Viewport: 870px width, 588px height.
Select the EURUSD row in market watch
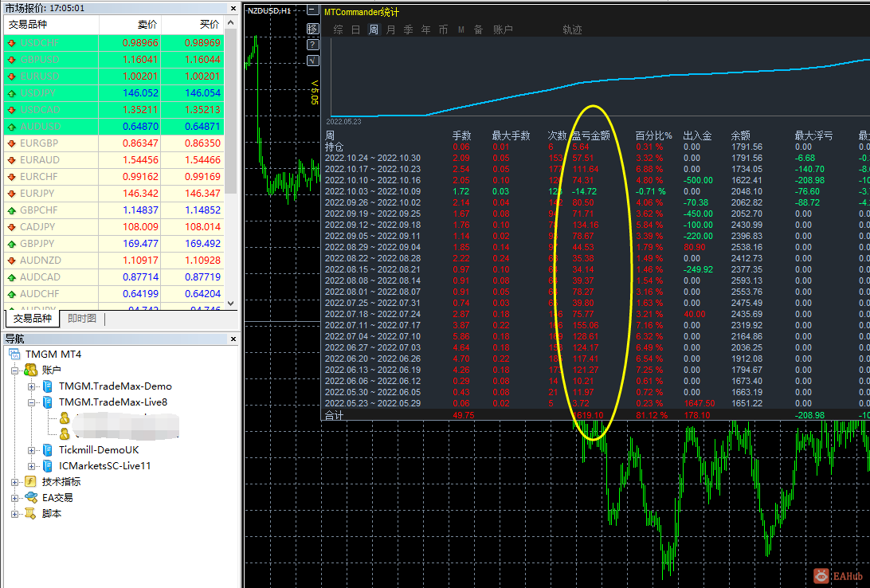(x=114, y=76)
